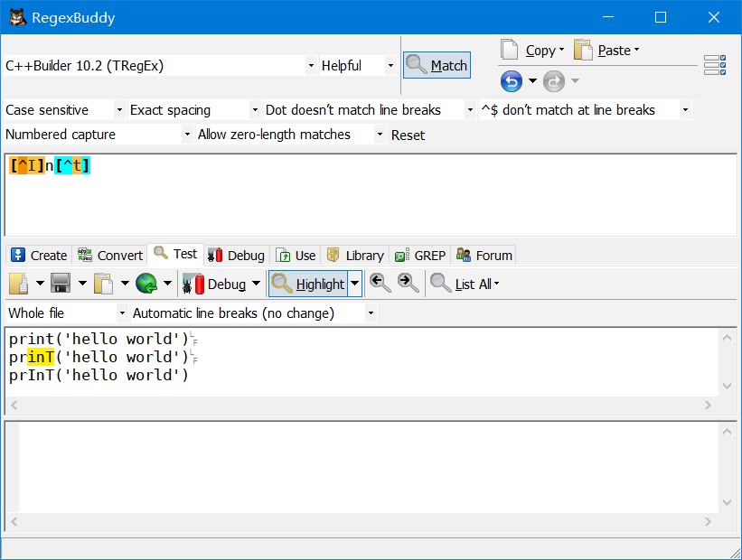Click the Find Previous match magnifier
The image size is (742, 560).
coord(380,284)
